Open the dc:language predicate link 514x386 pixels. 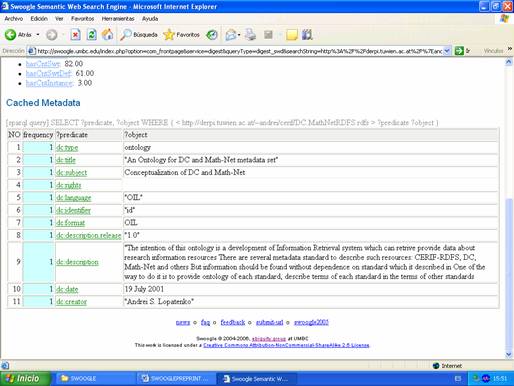(x=73, y=198)
